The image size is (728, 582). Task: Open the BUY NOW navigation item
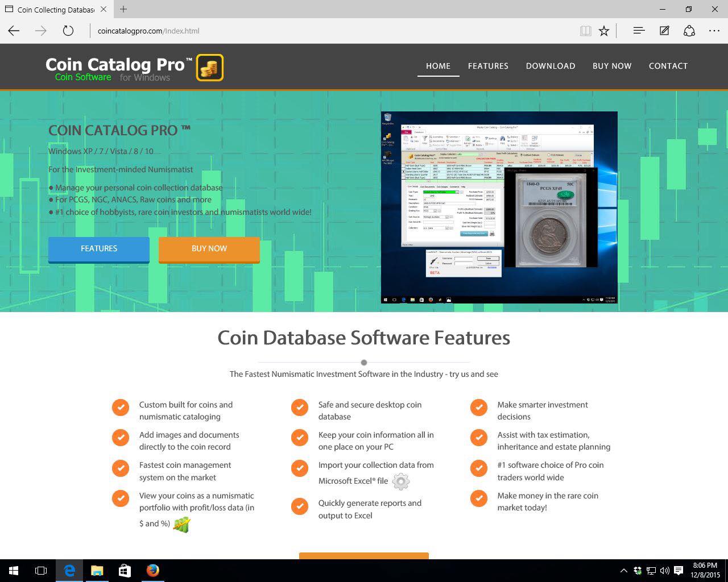pos(612,66)
